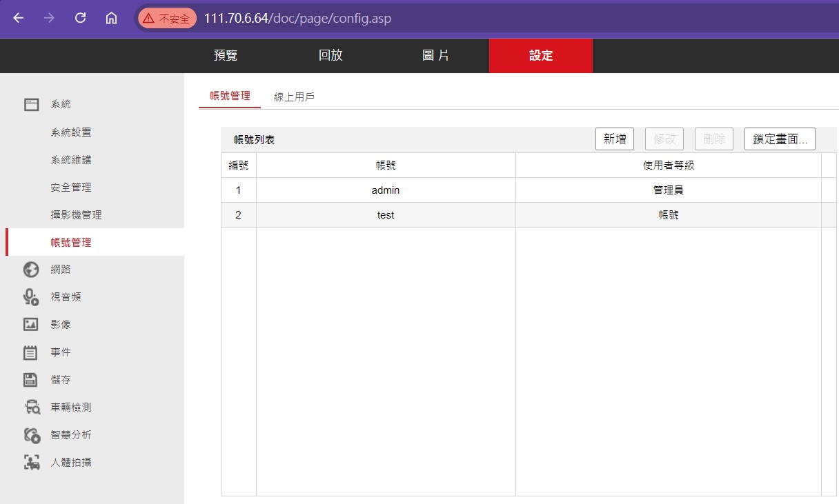Viewport: 839px width, 504px height.
Task: Expand the 影像 menu section
Action: pyautogui.click(x=61, y=325)
